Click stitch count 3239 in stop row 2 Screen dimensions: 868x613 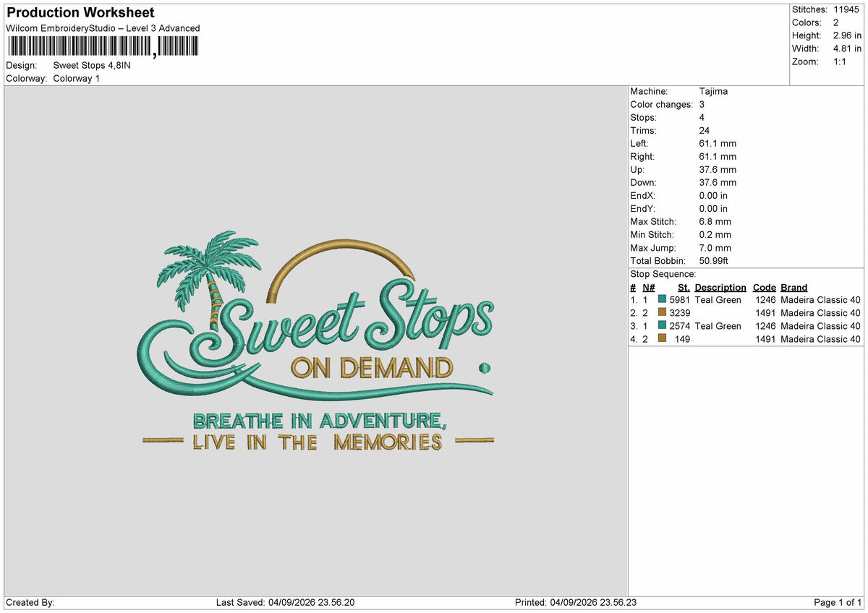[x=680, y=312]
